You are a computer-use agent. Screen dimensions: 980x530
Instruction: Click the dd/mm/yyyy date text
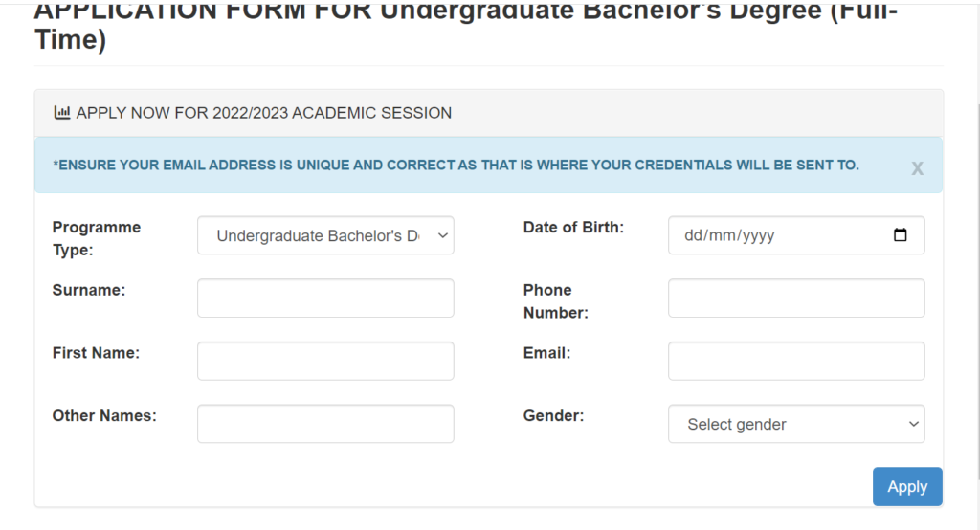pos(729,235)
